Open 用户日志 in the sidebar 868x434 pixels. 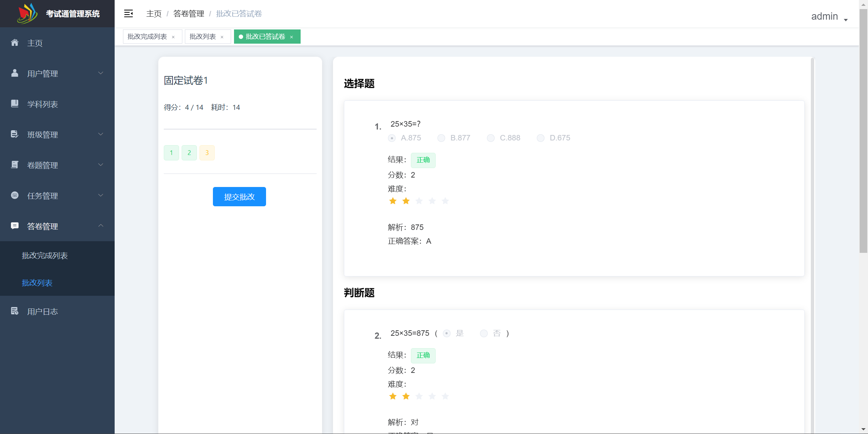click(57, 311)
